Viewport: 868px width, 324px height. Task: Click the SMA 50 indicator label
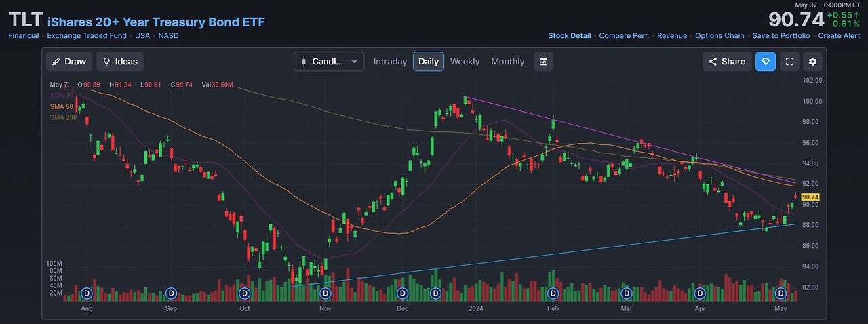[62, 107]
